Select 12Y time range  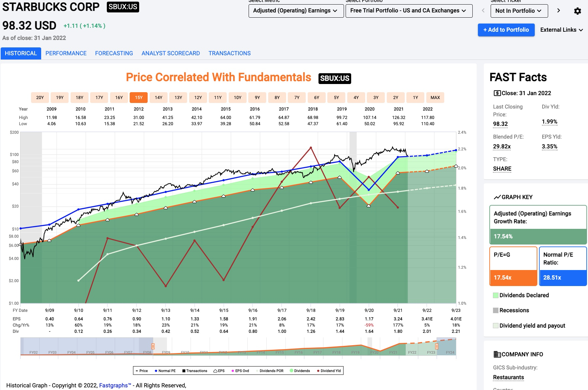click(198, 97)
